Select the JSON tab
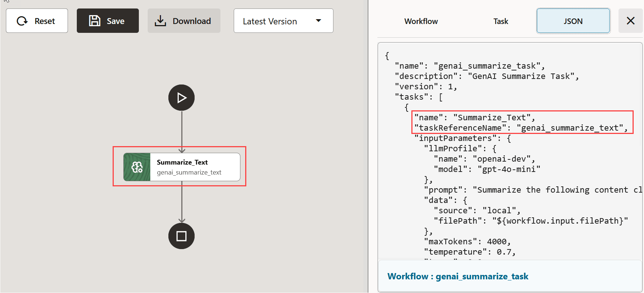Viewport: 644px width, 293px height. point(573,21)
